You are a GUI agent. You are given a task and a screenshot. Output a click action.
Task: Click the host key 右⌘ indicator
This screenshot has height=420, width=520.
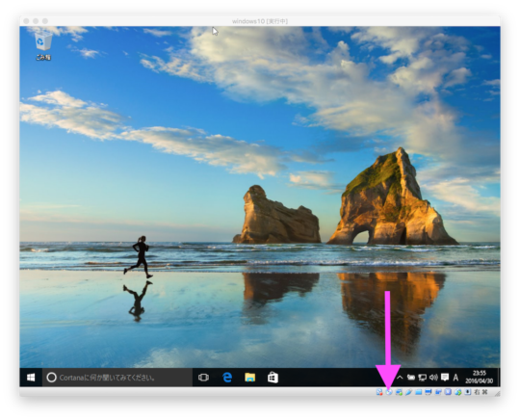[x=481, y=392]
